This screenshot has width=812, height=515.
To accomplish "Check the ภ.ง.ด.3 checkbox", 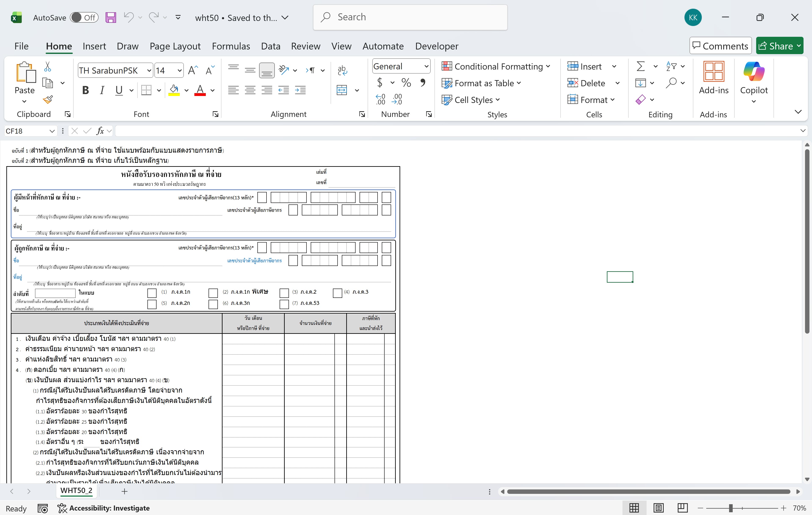I will point(337,293).
